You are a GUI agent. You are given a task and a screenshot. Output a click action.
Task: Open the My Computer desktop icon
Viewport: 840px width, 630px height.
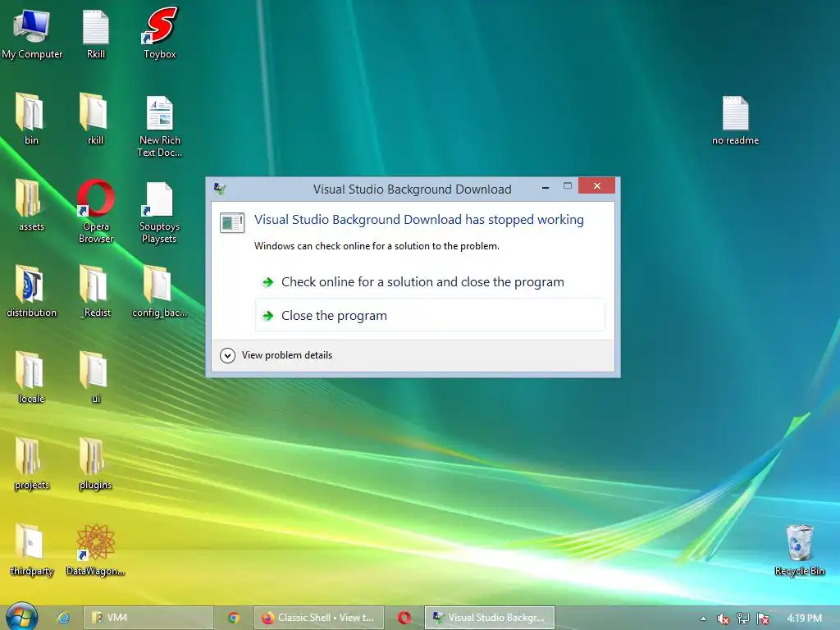click(x=32, y=33)
